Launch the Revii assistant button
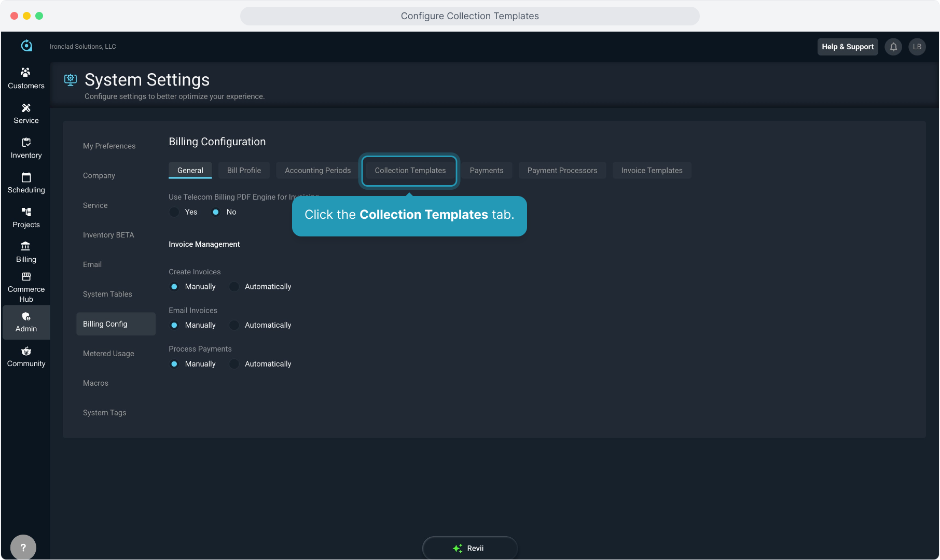Viewport: 940px width, 560px height. coord(469,548)
